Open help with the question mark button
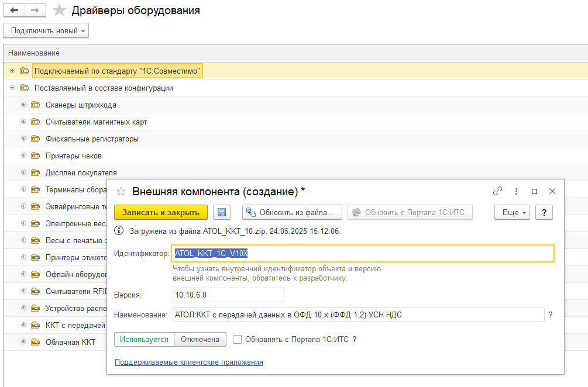This screenshot has width=588, height=387. [x=544, y=212]
